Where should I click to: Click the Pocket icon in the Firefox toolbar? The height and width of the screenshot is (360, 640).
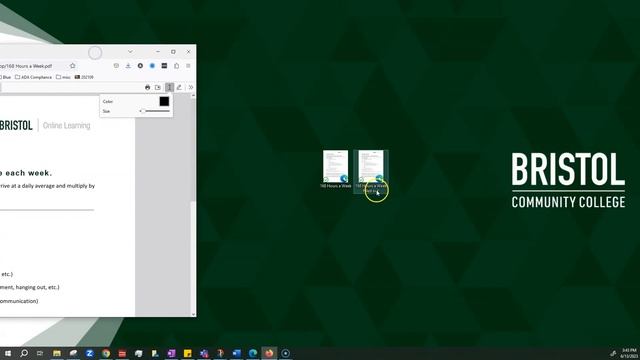coord(116,66)
